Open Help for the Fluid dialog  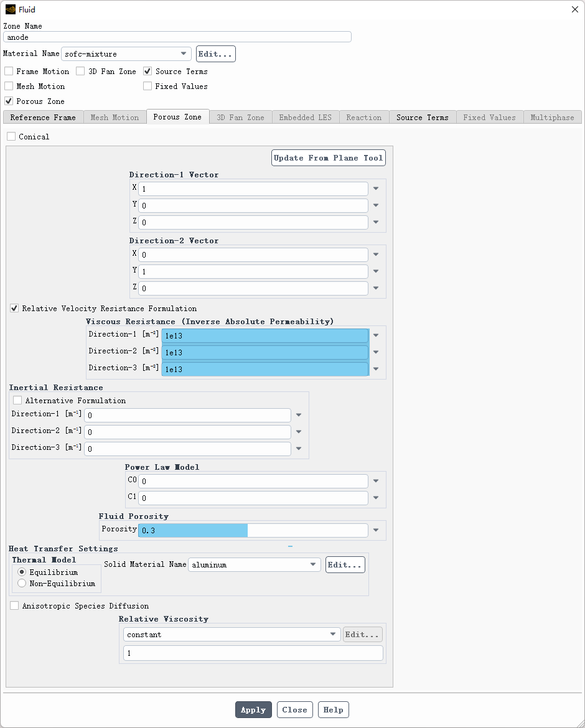334,709
